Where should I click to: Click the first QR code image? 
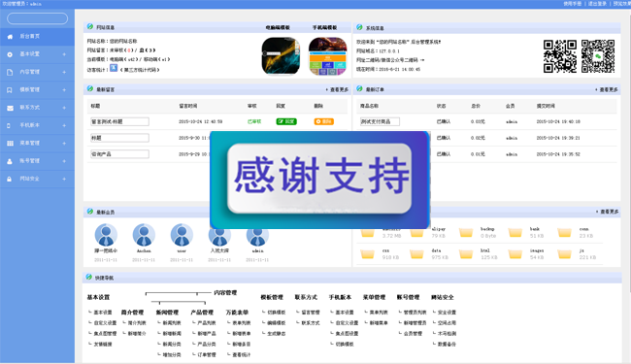tap(560, 56)
